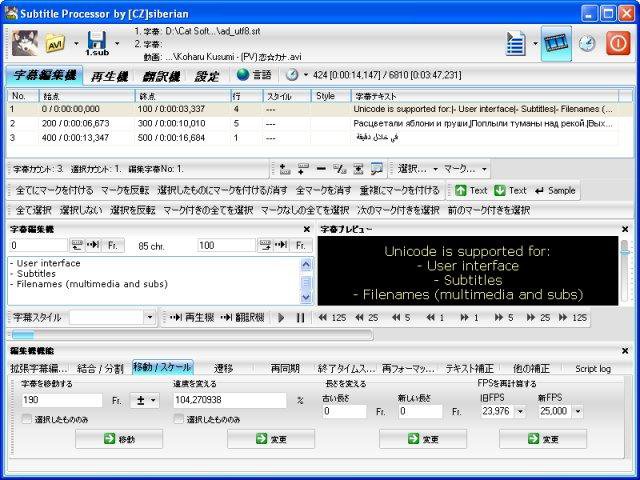Click the split subtitle percent icon

click(x=340, y=169)
